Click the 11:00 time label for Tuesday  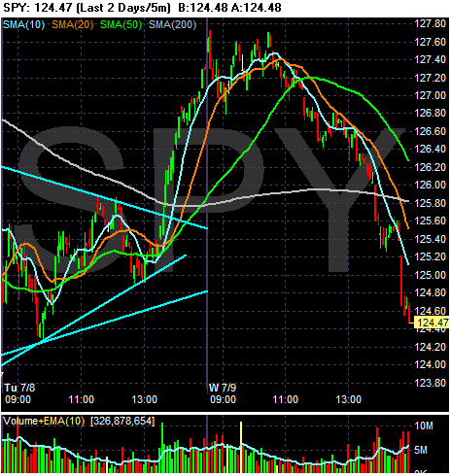pyautogui.click(x=81, y=399)
